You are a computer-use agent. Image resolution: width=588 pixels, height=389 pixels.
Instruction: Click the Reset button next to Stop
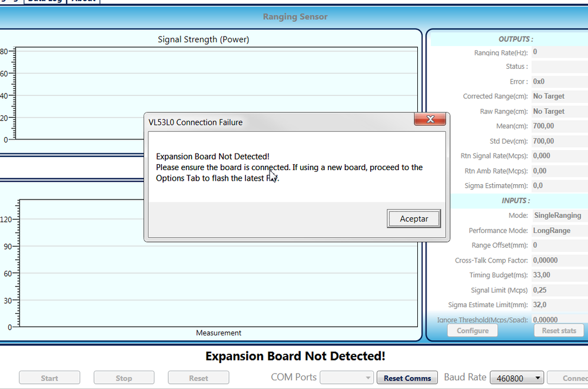pyautogui.click(x=198, y=378)
